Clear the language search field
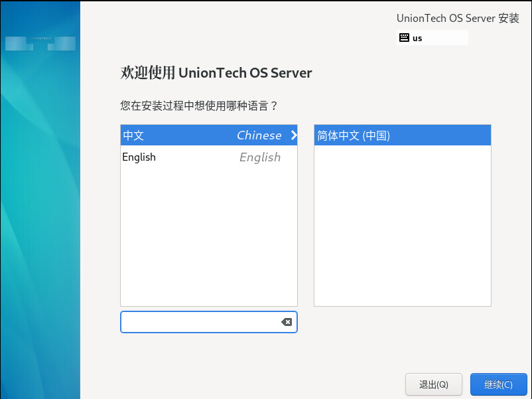 287,322
